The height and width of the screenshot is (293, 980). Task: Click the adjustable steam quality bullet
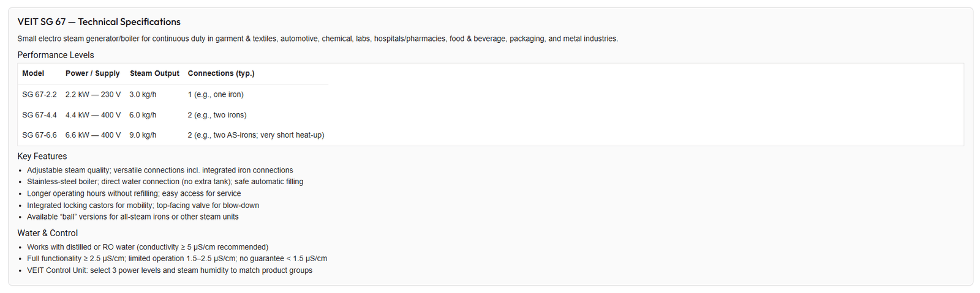pyautogui.click(x=160, y=171)
